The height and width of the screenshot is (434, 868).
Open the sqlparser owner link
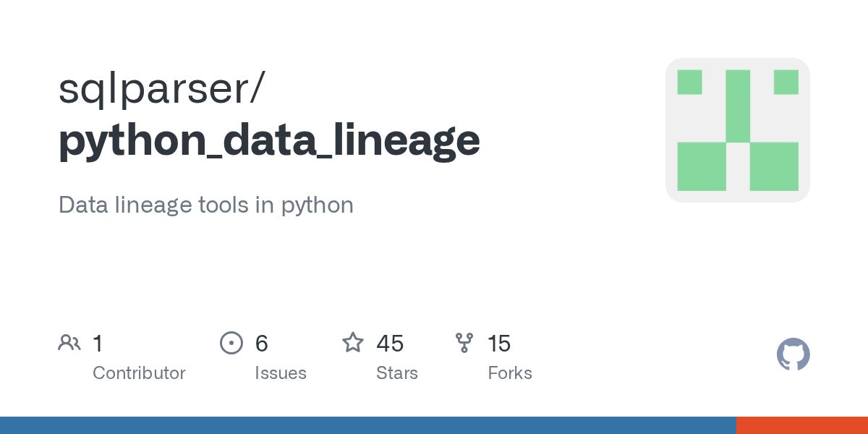(x=162, y=90)
